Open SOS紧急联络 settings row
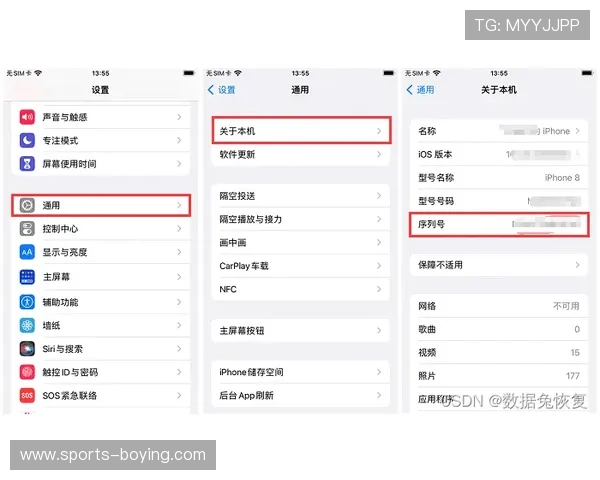The width and height of the screenshot is (600, 480). pos(101,395)
